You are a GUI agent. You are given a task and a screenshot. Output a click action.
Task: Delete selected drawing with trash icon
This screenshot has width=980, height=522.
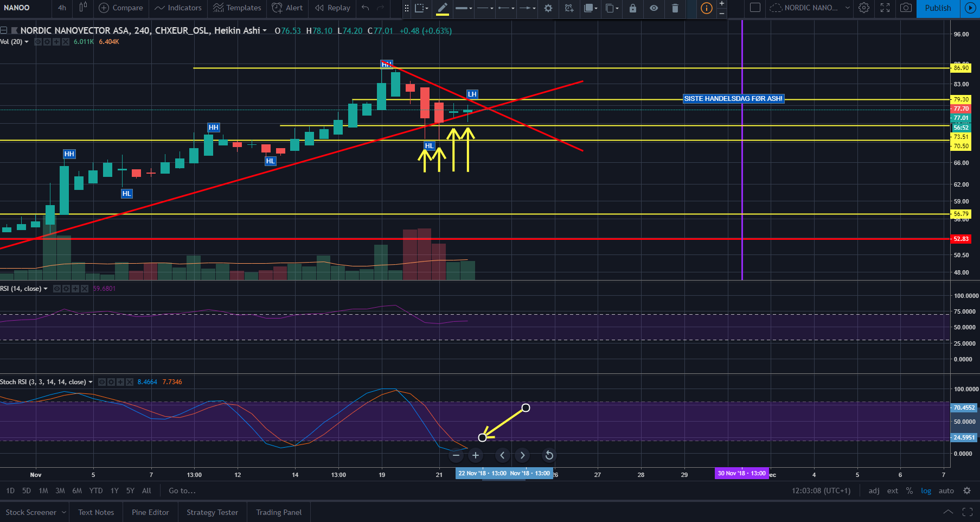click(675, 8)
